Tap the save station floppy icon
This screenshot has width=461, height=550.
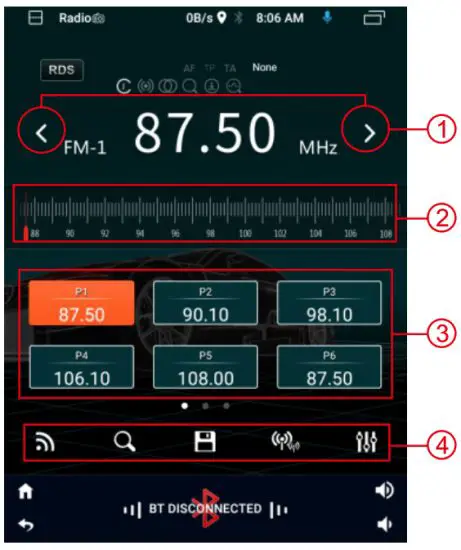[x=205, y=441]
